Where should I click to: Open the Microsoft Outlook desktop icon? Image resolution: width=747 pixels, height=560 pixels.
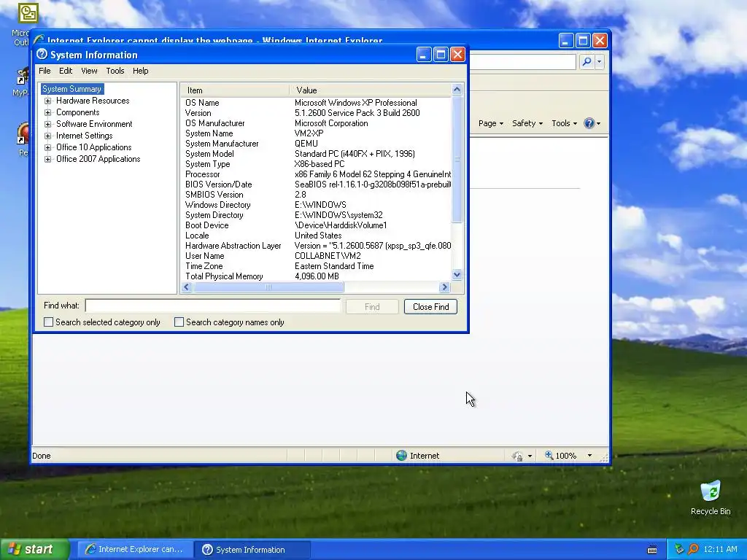tap(28, 13)
